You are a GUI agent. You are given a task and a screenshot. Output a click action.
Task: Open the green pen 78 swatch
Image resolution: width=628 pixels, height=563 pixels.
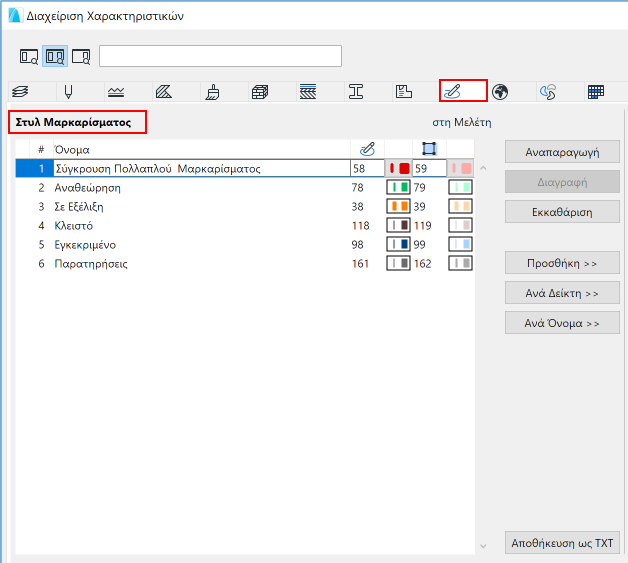(398, 187)
